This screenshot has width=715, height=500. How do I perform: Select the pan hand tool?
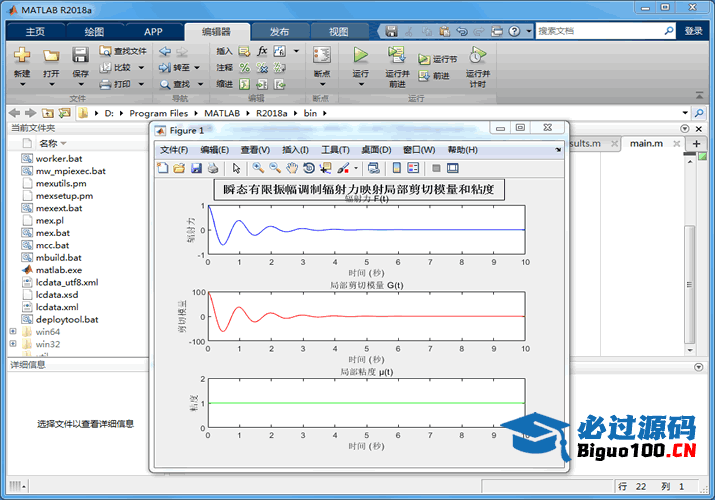[x=292, y=168]
